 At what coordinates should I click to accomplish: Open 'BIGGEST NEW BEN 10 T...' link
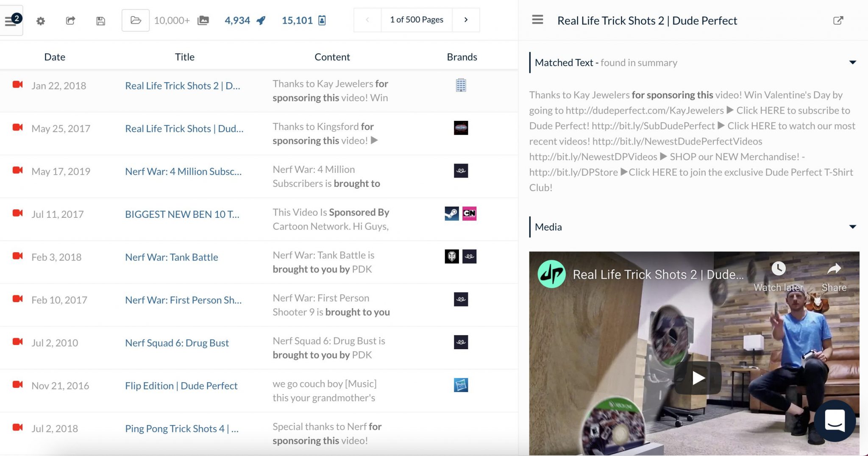pos(182,214)
